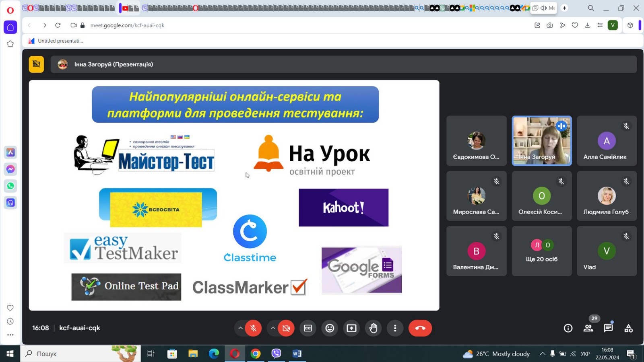This screenshot has width=644, height=362.
Task: Open the 'Ще 20 осіб' tile
Action: [542, 251]
